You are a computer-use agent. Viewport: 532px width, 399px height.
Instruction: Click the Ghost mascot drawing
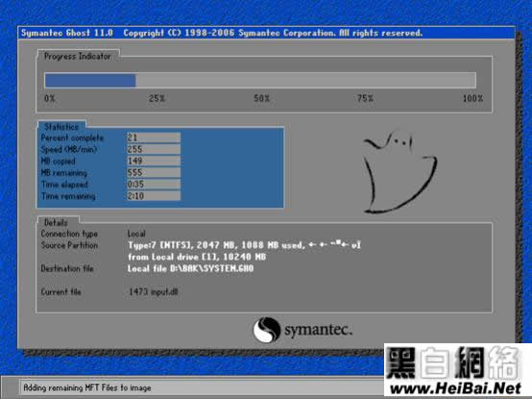pos(399,172)
